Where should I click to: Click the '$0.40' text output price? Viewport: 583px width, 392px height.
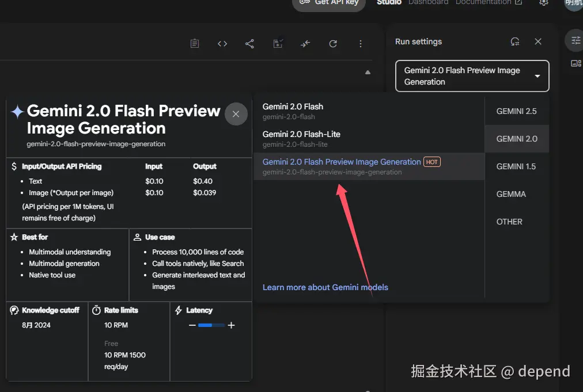[203, 181]
